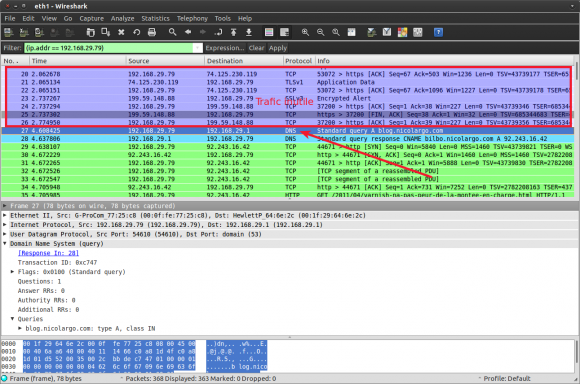Click the Expression... button
Image resolution: width=580 pixels, height=384 pixels.
click(x=225, y=48)
